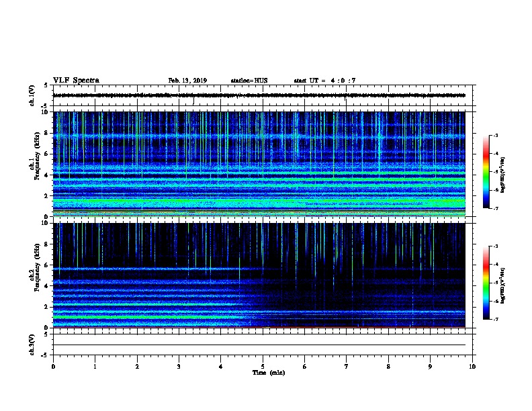Click time axis tick label "6"

[x=305, y=367]
